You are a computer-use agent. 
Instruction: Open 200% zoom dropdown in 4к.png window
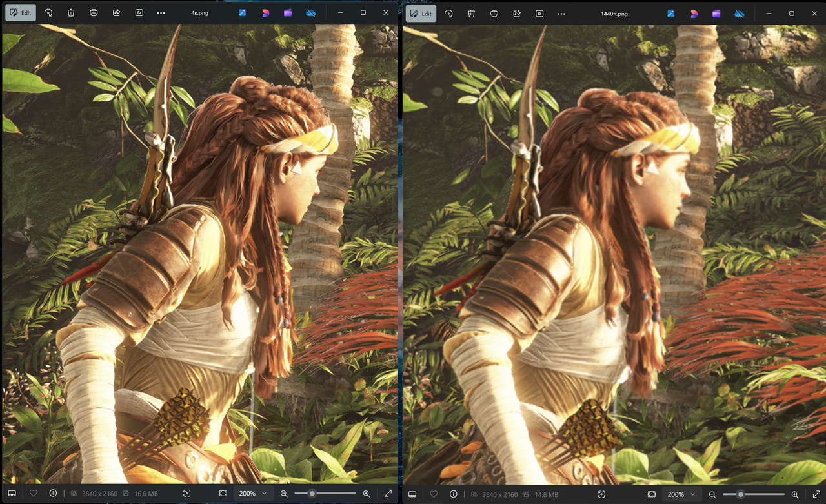[252, 493]
